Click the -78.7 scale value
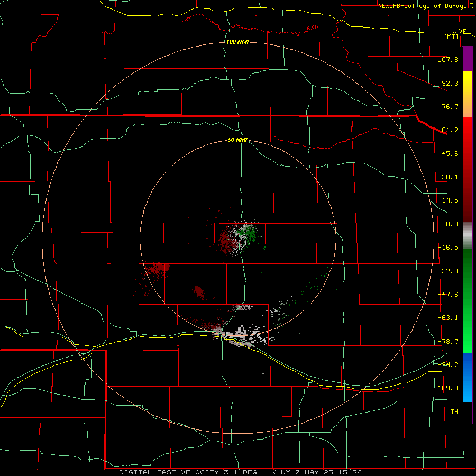 [448, 342]
